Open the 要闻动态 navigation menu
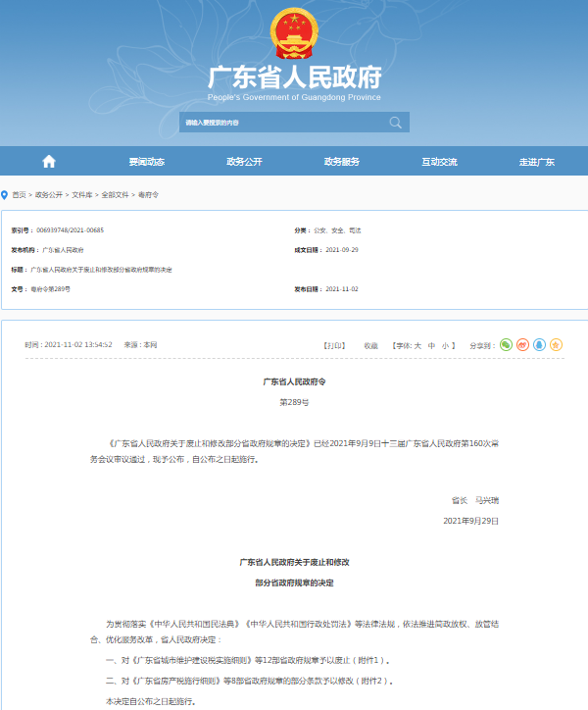This screenshot has width=588, height=710. [x=147, y=162]
